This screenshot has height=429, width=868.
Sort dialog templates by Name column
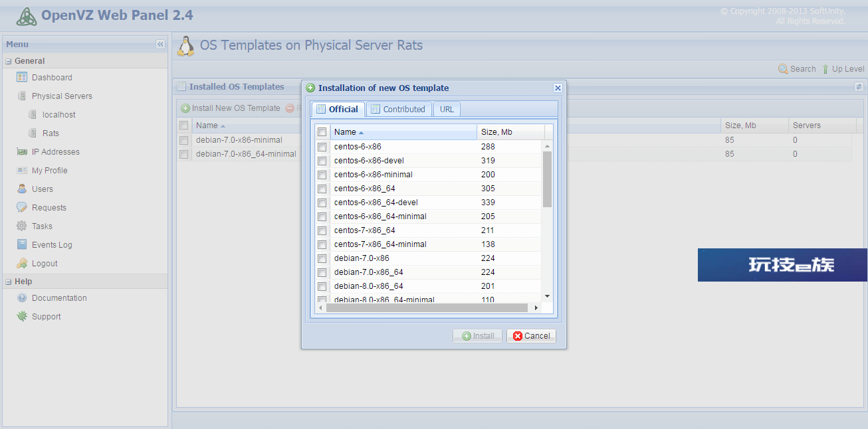pos(403,132)
